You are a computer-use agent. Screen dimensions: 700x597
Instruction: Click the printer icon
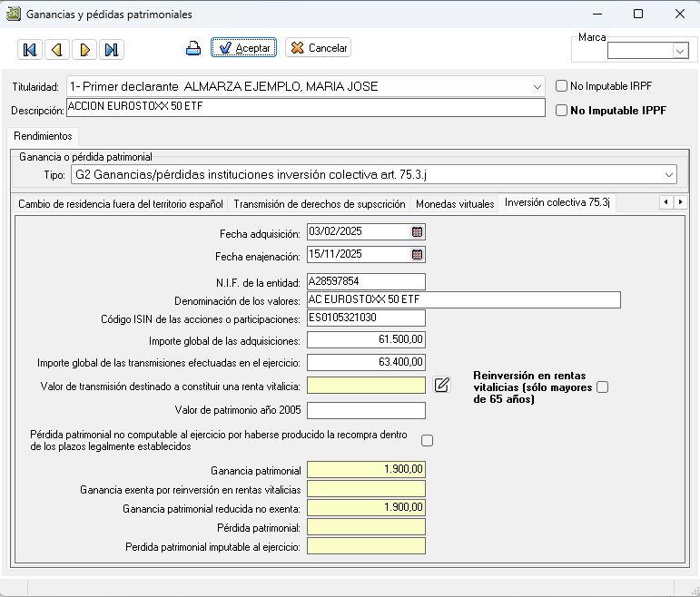(192, 49)
